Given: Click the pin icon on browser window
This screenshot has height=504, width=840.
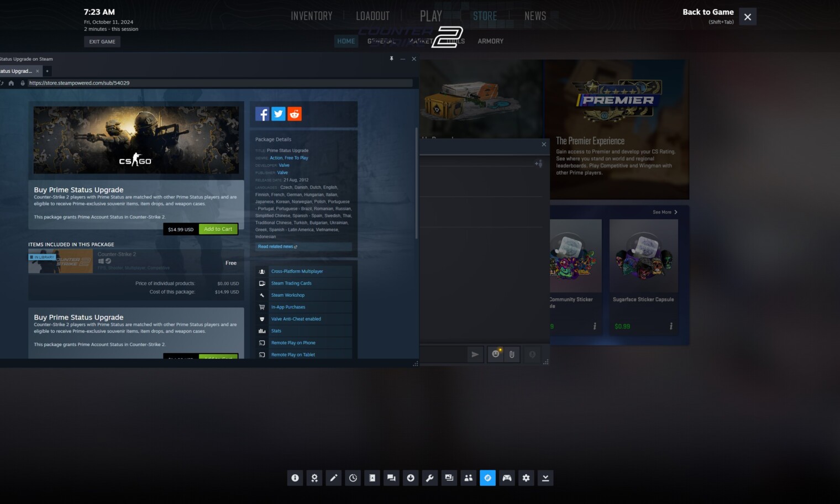Looking at the screenshot, I should (x=392, y=59).
